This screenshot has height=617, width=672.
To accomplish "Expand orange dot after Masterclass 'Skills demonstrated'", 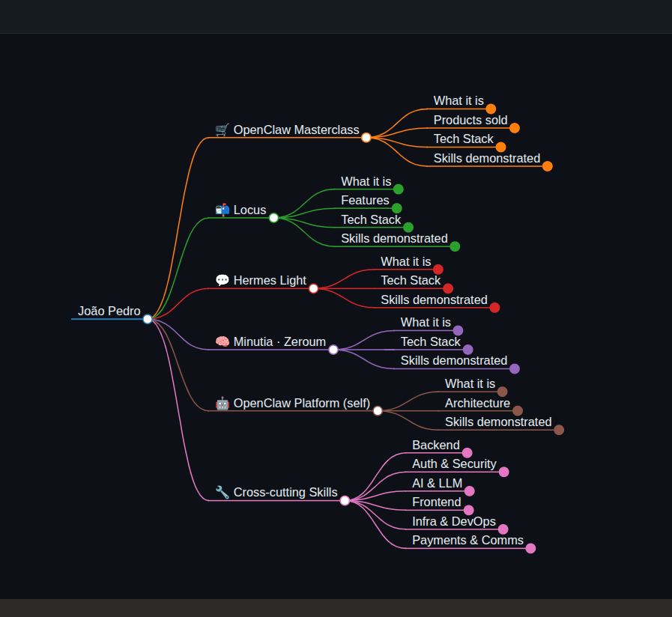I will tap(548, 166).
